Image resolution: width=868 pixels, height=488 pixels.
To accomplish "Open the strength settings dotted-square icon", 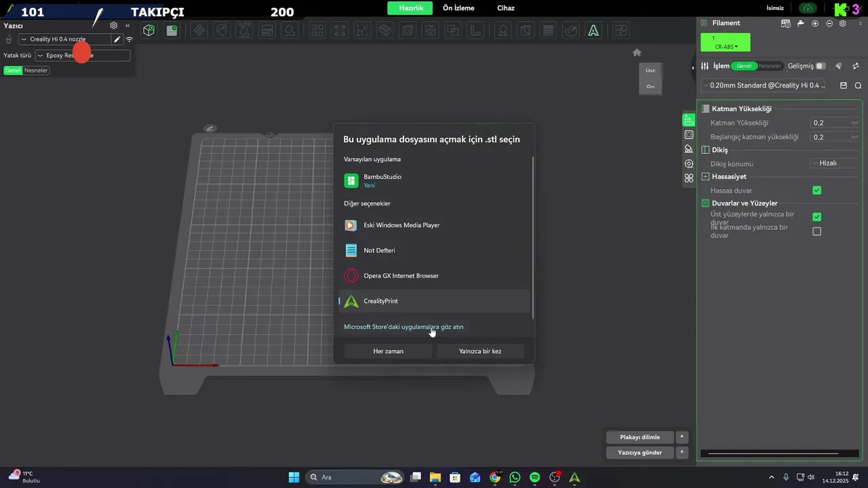I will (689, 135).
